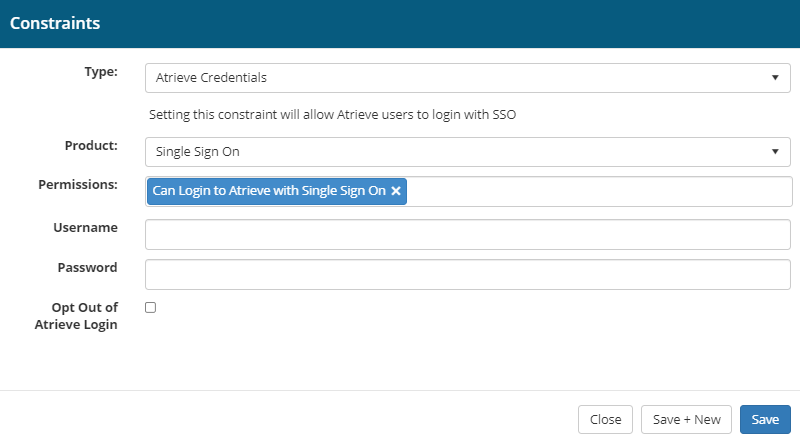Click the Save + New button
The width and height of the screenshot is (800, 444).
[686, 419]
